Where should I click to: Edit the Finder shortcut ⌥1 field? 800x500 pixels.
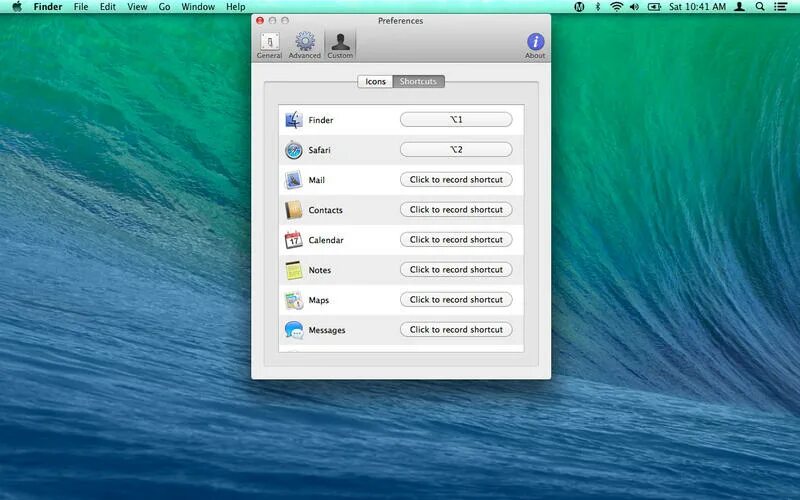pyautogui.click(x=456, y=119)
